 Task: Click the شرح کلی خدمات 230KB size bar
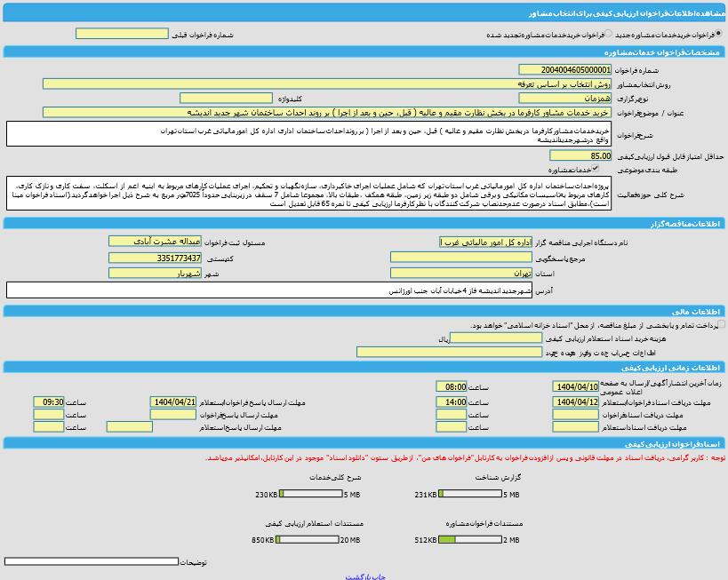pos(310,494)
